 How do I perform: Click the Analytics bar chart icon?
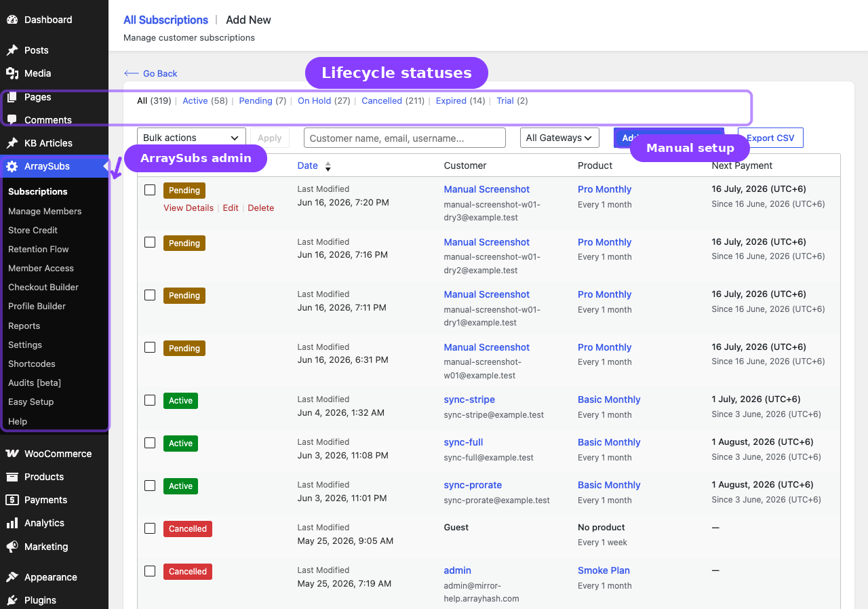click(x=12, y=523)
